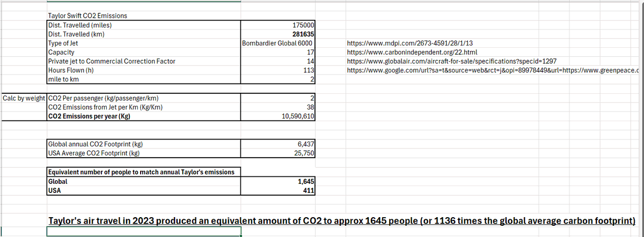This screenshot has height=237, width=644.
Task: Select the "Dist. Travelled (km)" label cell
Action: (144, 34)
